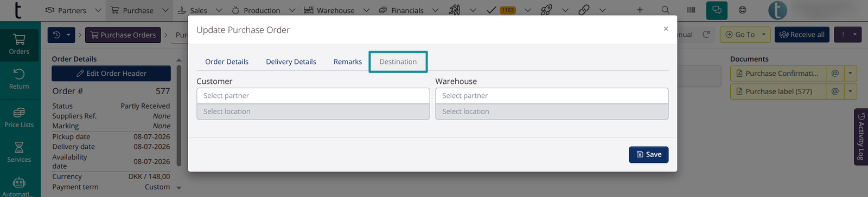
Task: Open Purchase label (577) document
Action: click(x=778, y=91)
